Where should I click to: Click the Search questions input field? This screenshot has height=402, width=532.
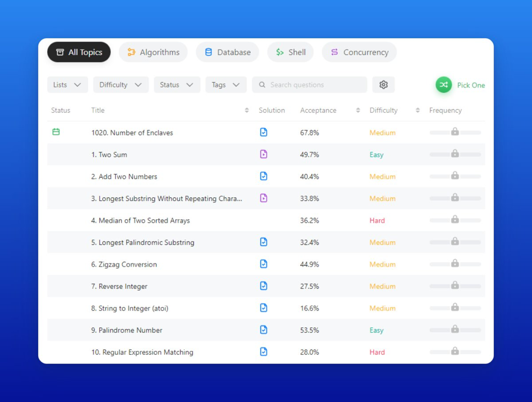309,85
